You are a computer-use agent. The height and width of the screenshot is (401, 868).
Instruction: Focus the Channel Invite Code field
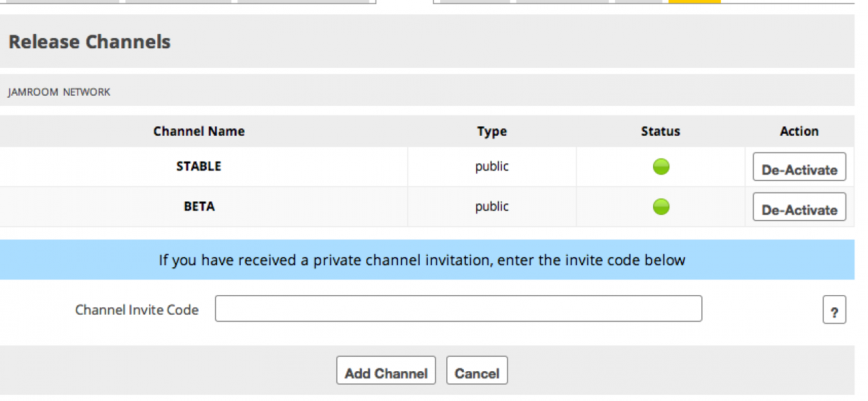(458, 309)
